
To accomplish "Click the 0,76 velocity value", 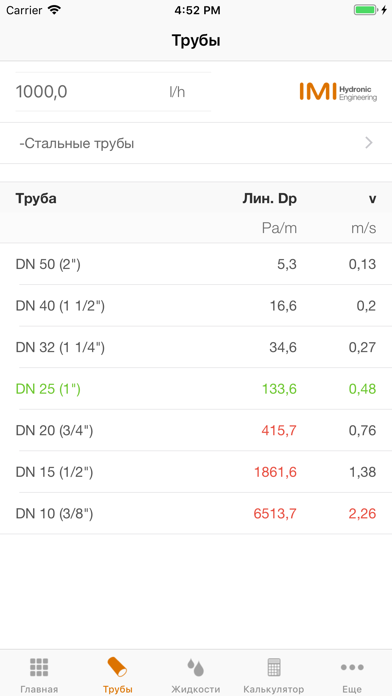I will (x=362, y=431).
